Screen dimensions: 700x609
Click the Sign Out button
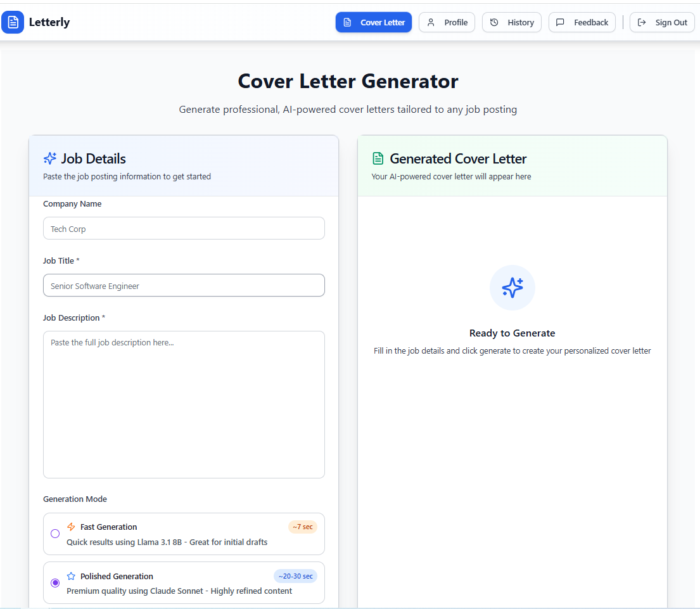tap(662, 22)
